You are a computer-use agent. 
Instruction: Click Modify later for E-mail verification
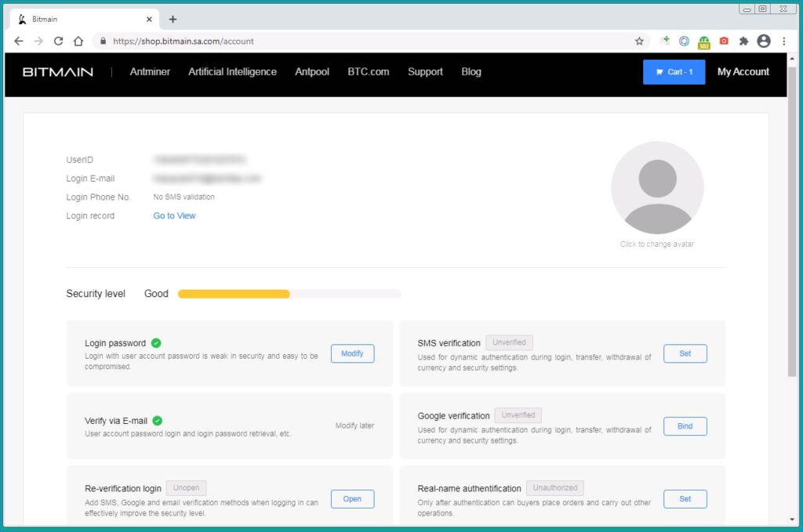[x=354, y=425]
